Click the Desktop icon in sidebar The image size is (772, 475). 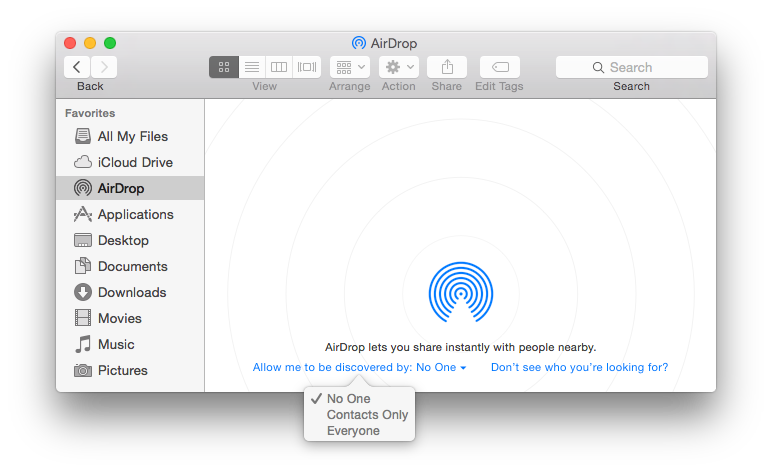click(x=83, y=240)
